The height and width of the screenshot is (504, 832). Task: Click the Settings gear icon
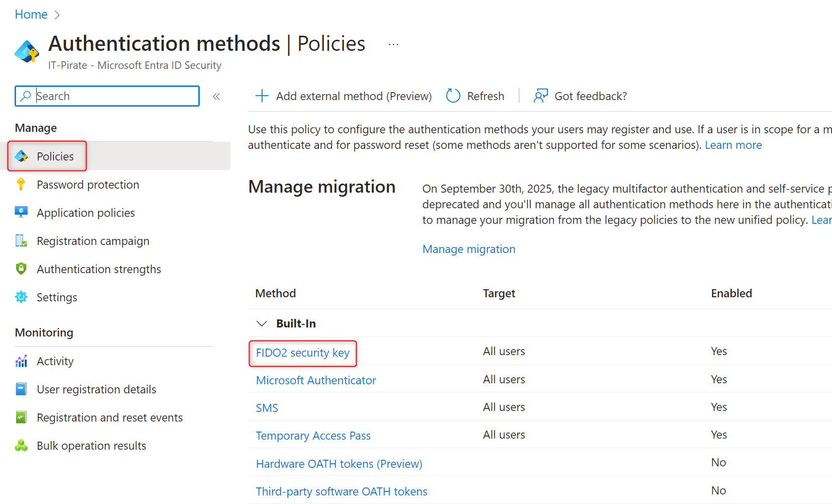coord(21,297)
